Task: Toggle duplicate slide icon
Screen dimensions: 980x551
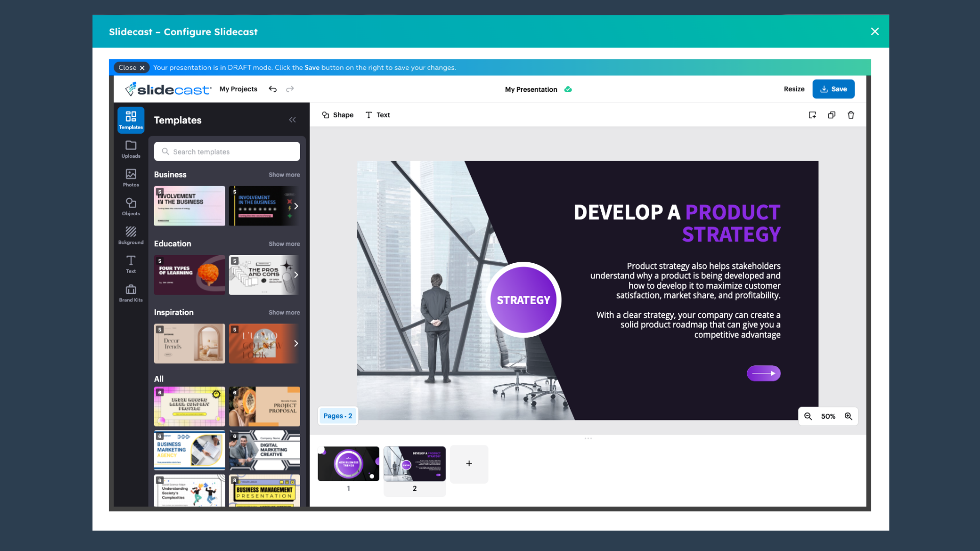Action: pos(831,114)
